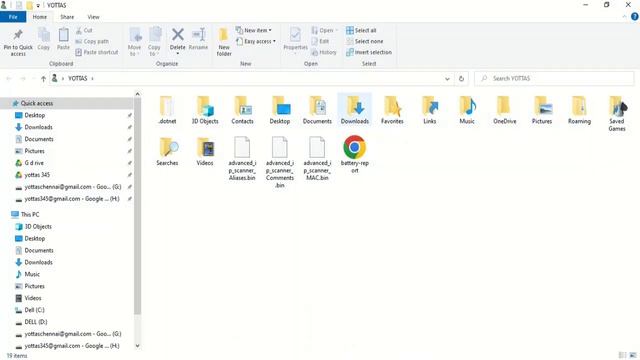Image resolution: width=640 pixels, height=360 pixels.
Task: Switch to the View tab
Action: coord(93,17)
